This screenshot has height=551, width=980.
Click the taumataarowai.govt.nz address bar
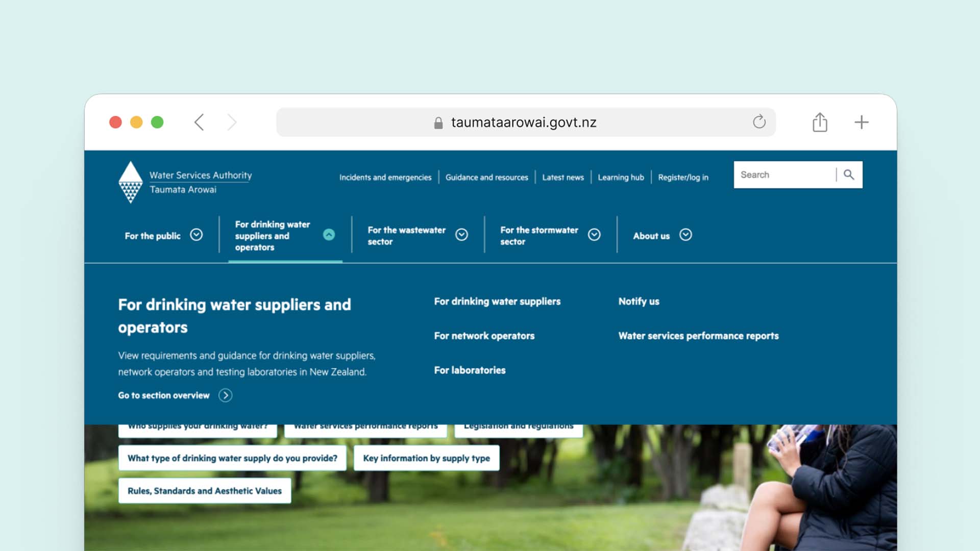[x=523, y=122]
